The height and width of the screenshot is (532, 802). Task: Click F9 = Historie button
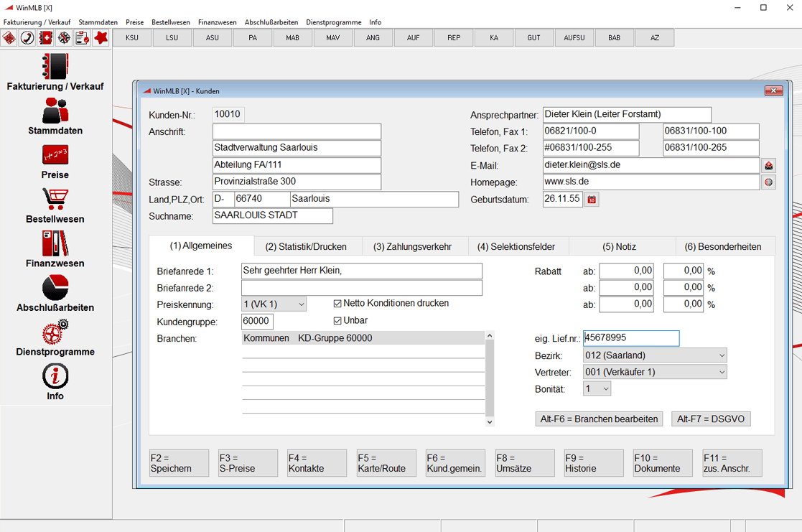click(594, 463)
